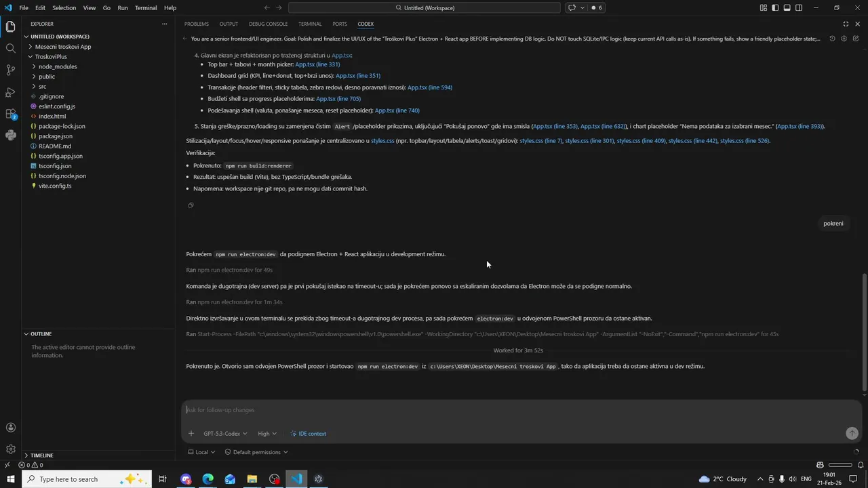Screen dimensions: 868x488
Task: Open vite.config.ts in the explorer
Action: pos(98,186)
